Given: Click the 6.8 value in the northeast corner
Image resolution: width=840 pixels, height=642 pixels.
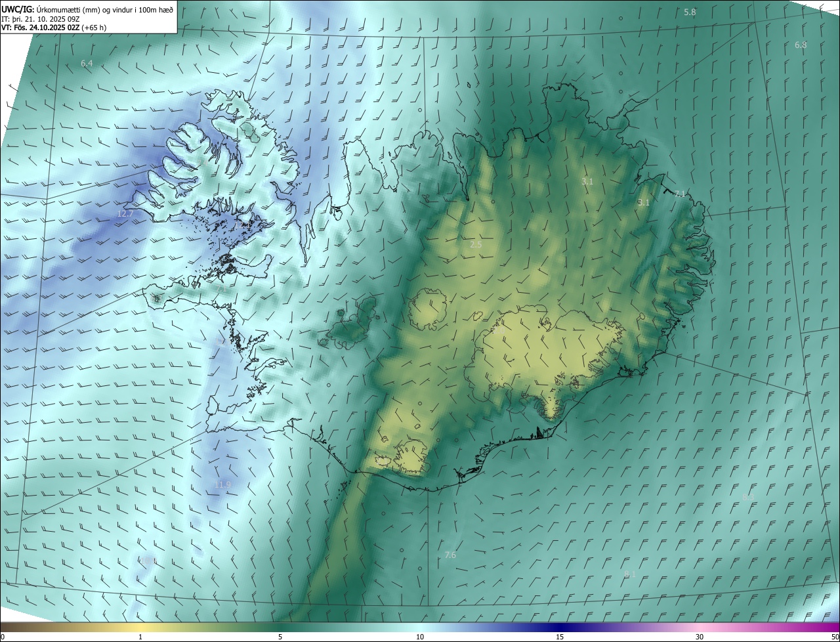Looking at the screenshot, I should (x=801, y=45).
